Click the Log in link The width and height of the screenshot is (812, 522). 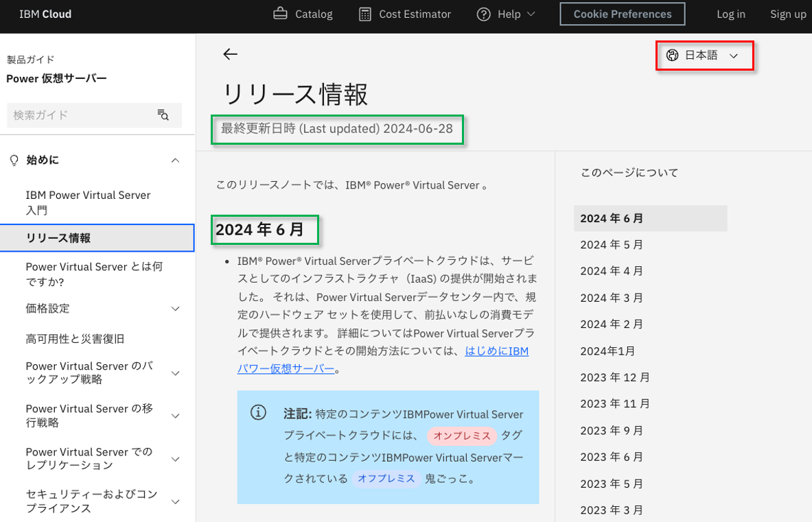click(731, 14)
